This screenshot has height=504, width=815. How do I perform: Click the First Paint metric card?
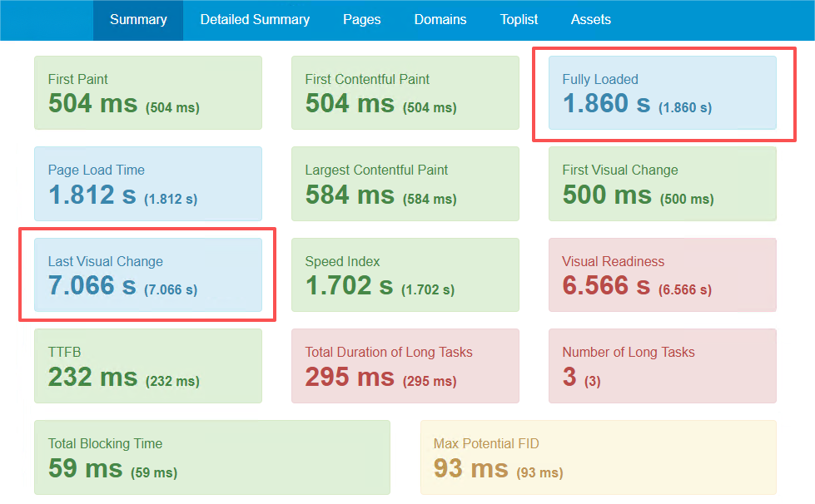(148, 92)
